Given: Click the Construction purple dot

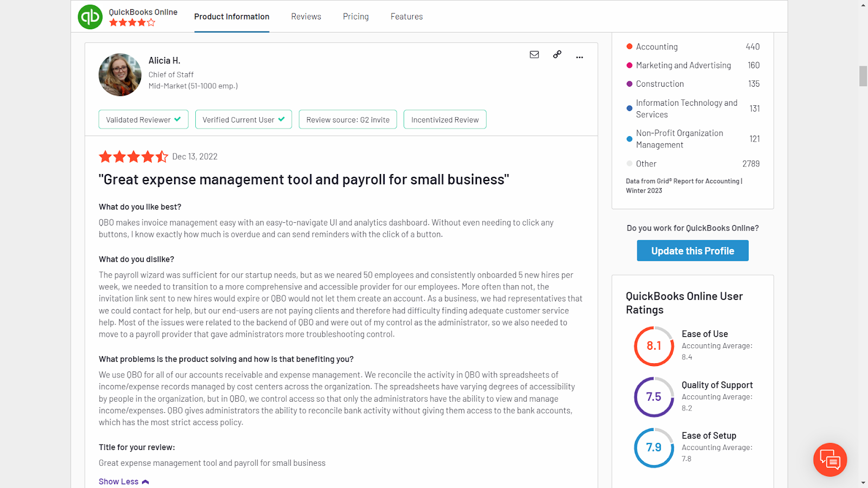Looking at the screenshot, I should 629,84.
